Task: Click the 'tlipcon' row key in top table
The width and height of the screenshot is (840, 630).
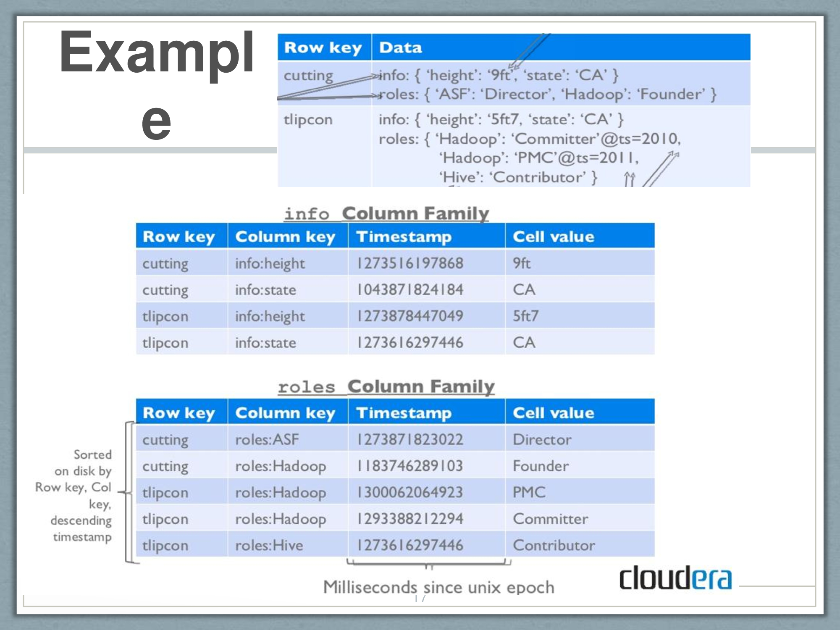Action: click(x=308, y=120)
